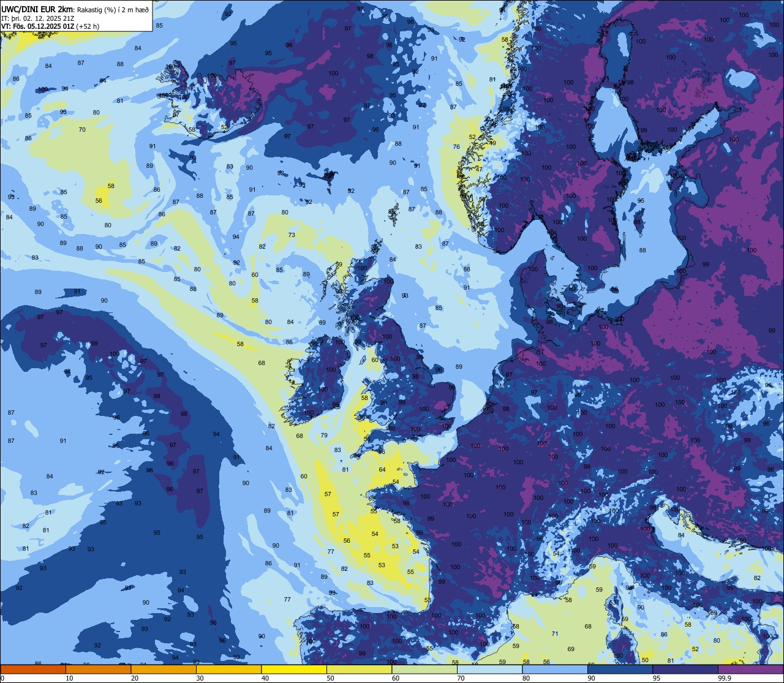
Task: Click the 80–90% sky blue legend segment
Action: point(555,669)
